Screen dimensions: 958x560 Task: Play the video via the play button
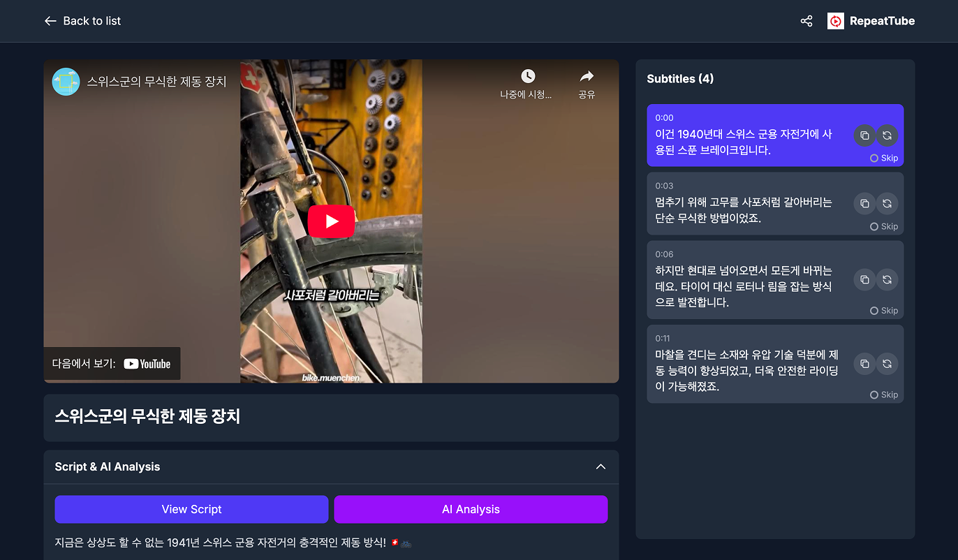pos(331,221)
